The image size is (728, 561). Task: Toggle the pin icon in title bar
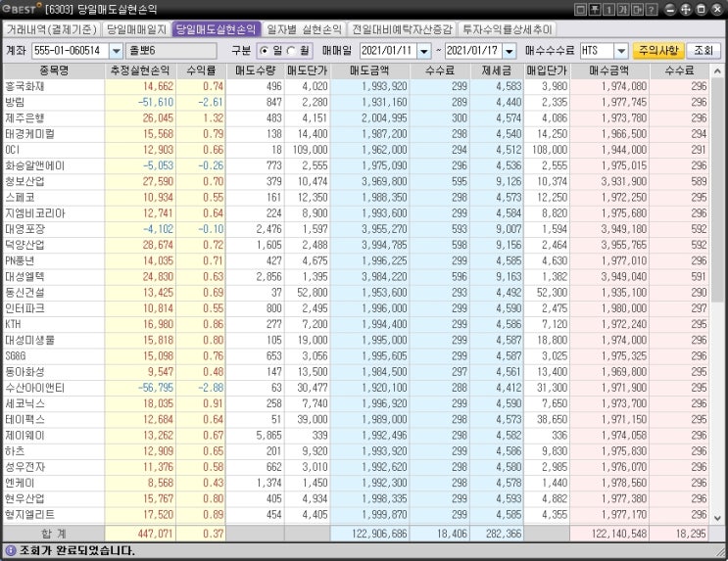[595, 9]
